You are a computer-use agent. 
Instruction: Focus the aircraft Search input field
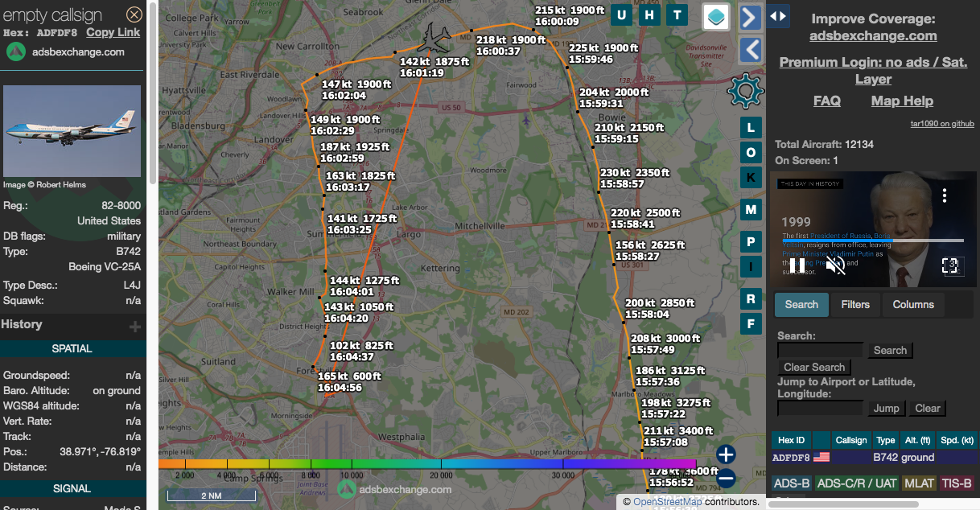(820, 350)
